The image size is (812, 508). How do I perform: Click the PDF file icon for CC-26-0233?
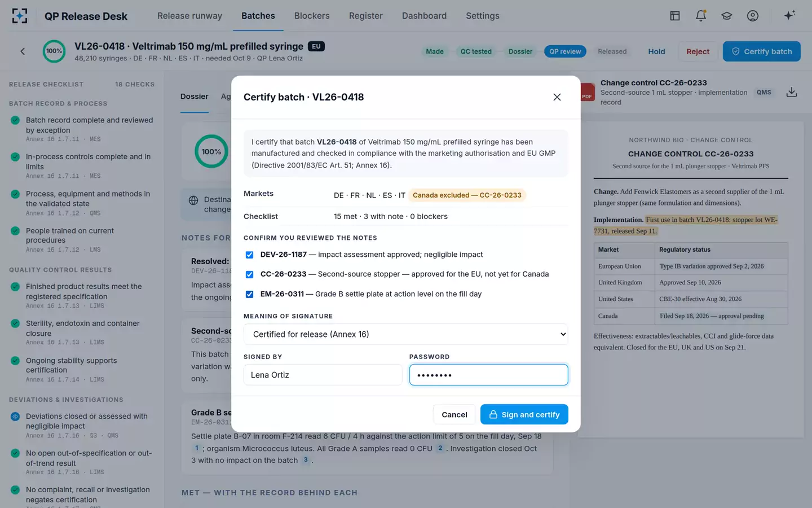[587, 93]
